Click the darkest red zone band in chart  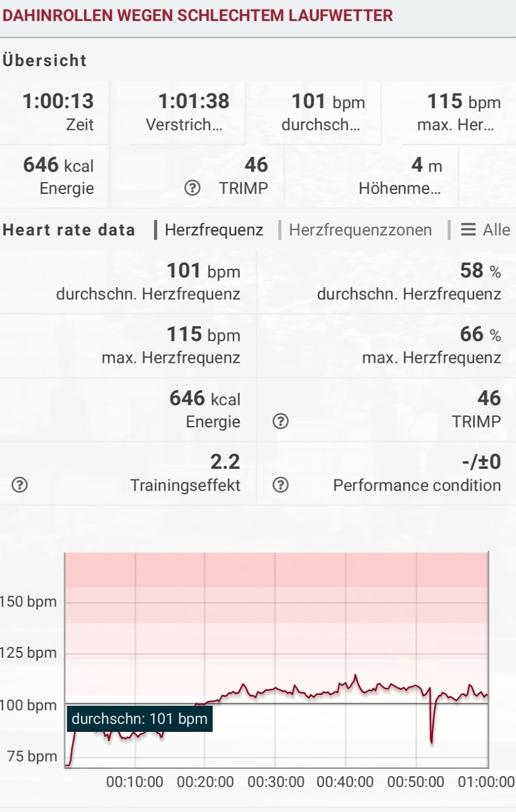tap(277, 569)
